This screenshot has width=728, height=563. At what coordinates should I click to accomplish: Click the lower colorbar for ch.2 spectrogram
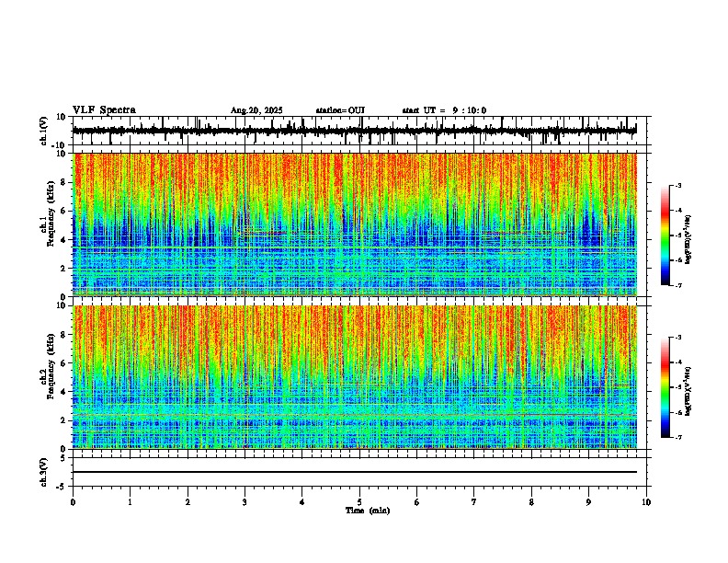(x=665, y=387)
